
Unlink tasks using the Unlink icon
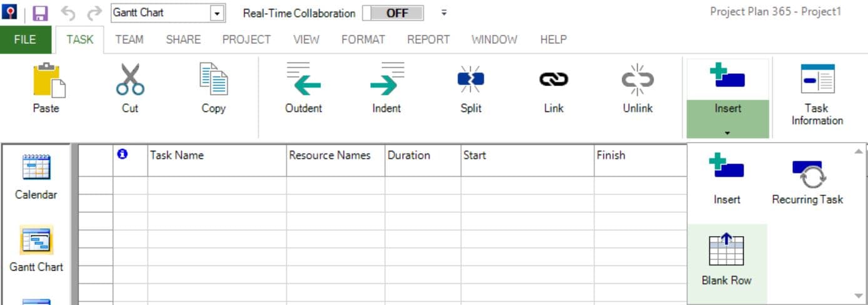coord(637,80)
